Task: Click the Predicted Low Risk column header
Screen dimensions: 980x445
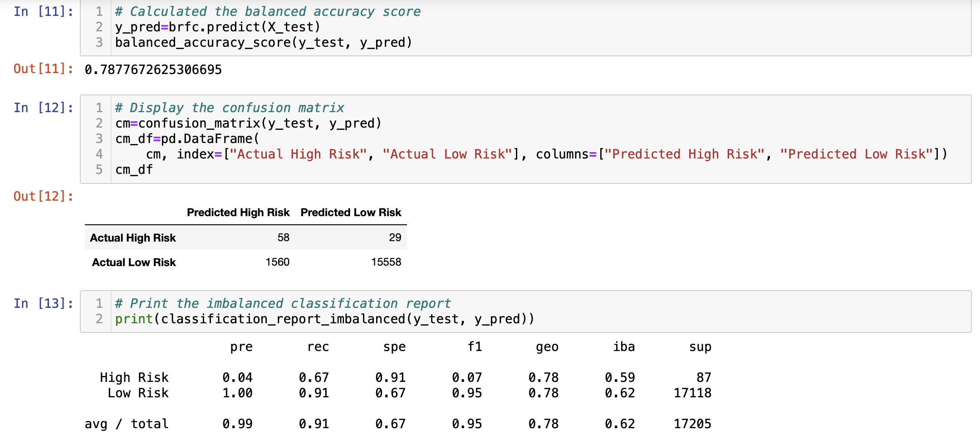Action: pos(351,212)
